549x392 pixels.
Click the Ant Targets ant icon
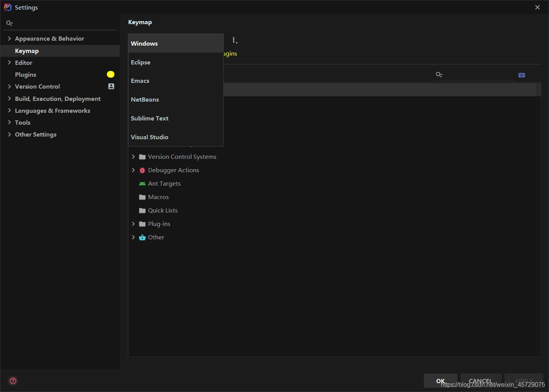tap(142, 184)
